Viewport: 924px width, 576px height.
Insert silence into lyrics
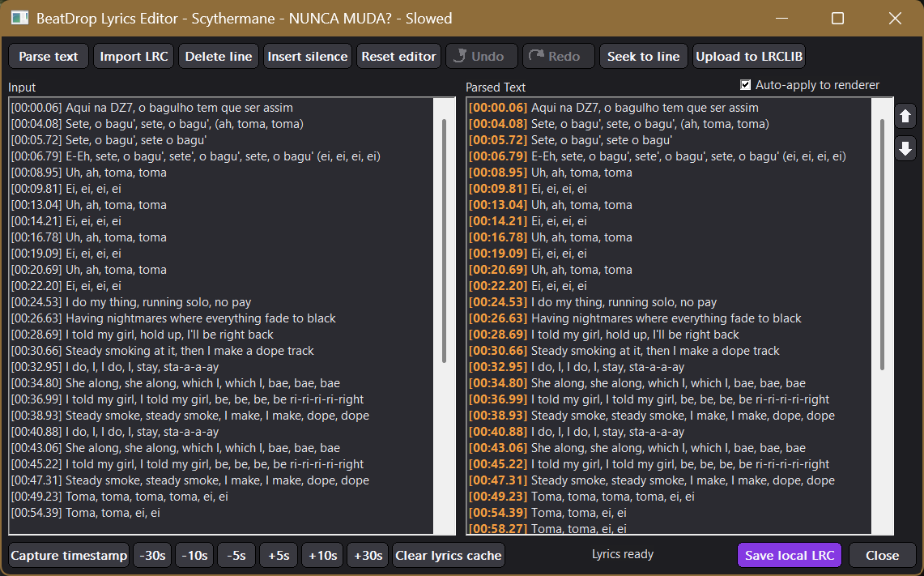308,57
